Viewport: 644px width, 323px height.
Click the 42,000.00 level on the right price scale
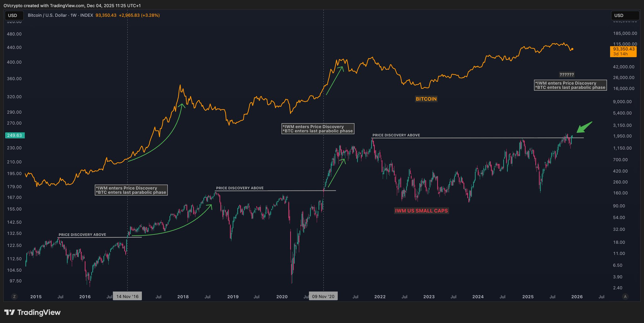(x=624, y=67)
